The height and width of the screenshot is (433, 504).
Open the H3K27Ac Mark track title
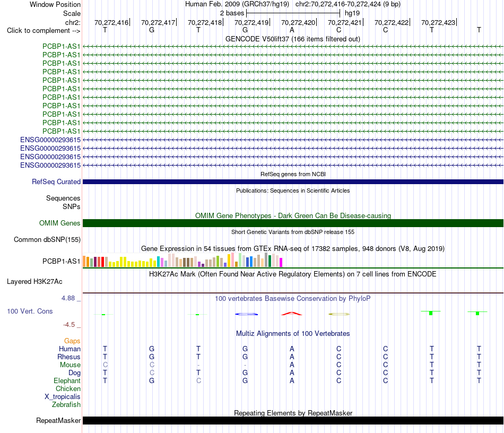(293, 274)
